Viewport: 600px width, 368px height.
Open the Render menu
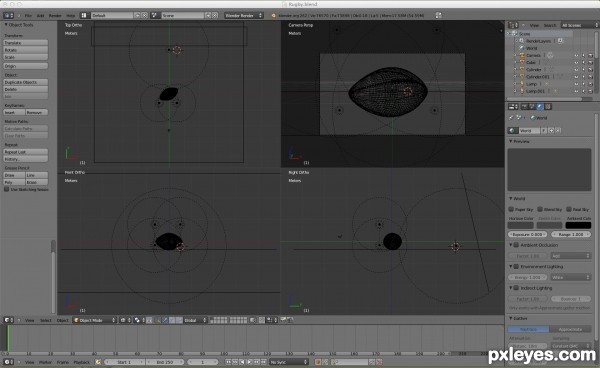coord(55,16)
